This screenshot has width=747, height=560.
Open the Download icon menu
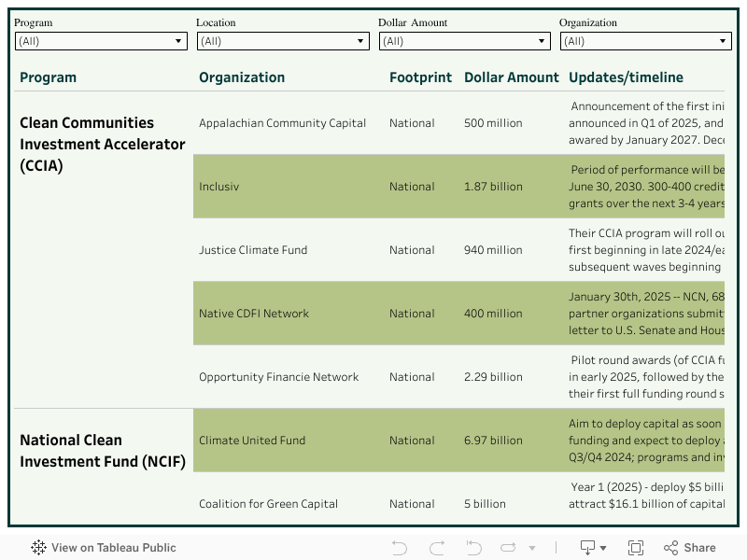coord(593,548)
